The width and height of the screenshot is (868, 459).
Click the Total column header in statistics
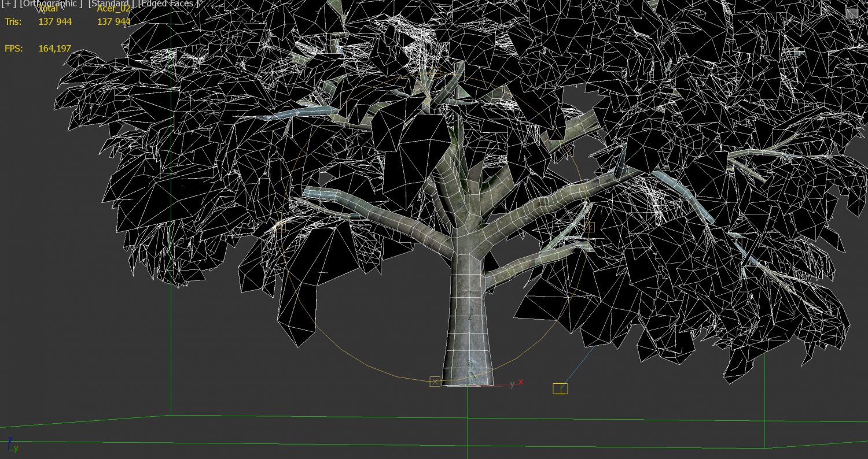48,9
